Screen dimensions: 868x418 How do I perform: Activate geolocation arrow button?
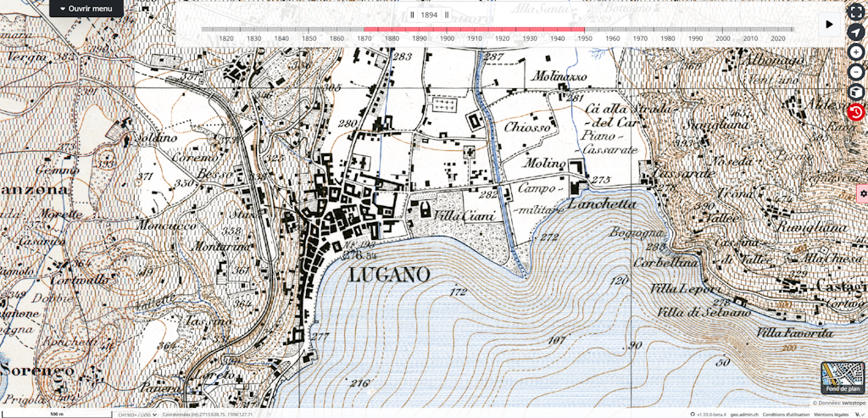click(855, 32)
